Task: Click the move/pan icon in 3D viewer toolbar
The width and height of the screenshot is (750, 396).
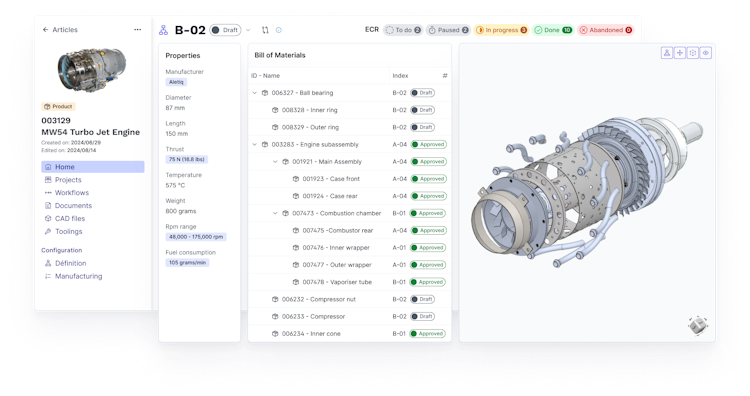Action: tap(680, 53)
